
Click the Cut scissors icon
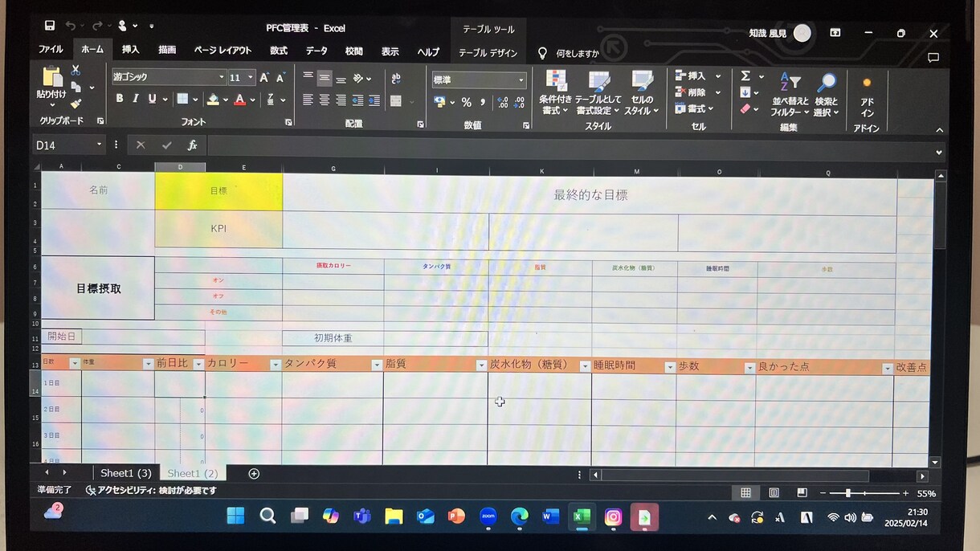click(76, 70)
